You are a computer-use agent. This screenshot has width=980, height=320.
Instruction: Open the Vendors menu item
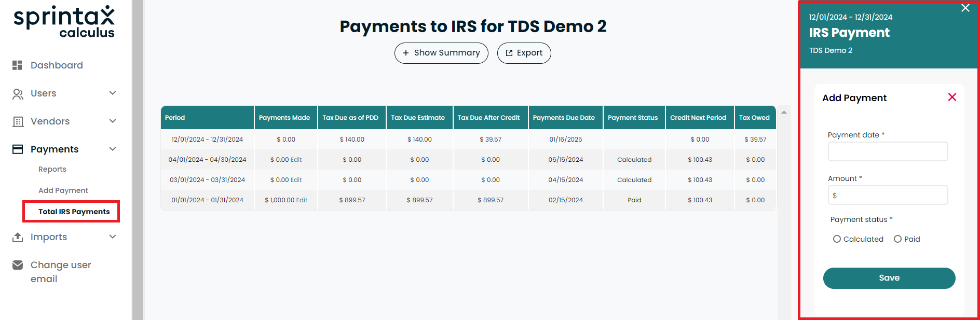coord(50,121)
